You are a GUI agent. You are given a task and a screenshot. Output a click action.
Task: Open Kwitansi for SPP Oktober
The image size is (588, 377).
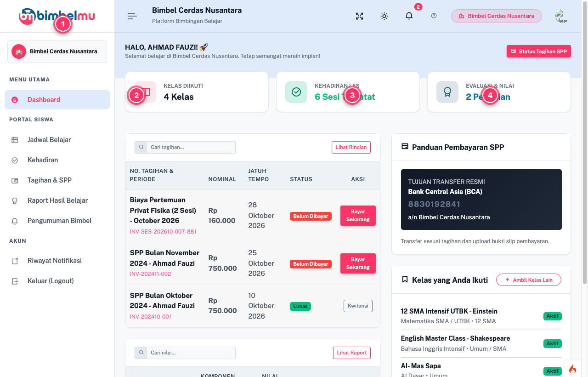click(x=358, y=306)
